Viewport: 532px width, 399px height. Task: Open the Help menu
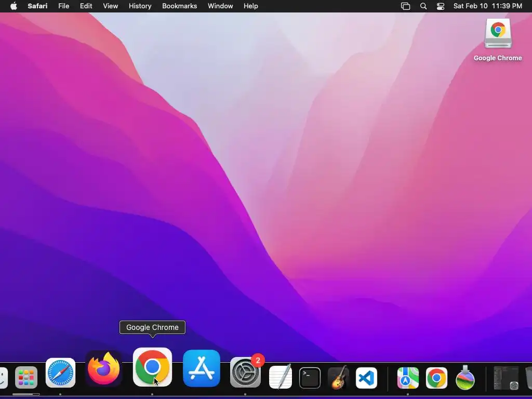(x=251, y=6)
